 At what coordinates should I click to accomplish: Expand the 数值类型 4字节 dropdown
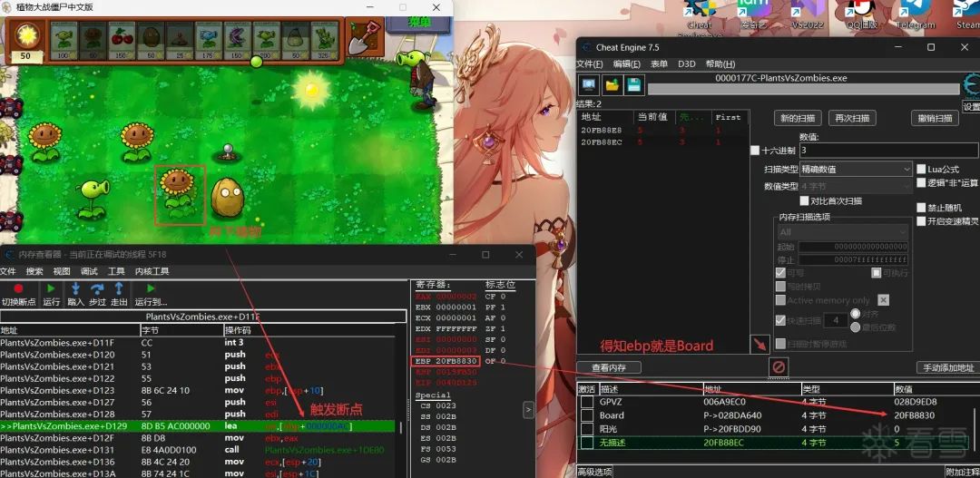click(857, 186)
